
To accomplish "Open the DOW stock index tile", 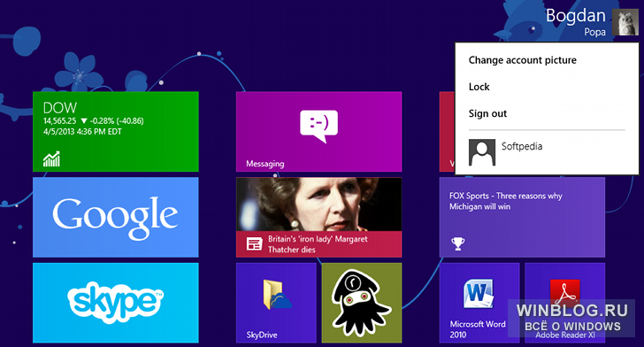I will (115, 132).
